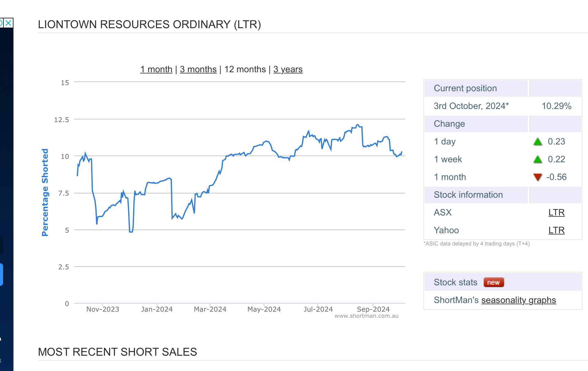Click the green up arrow for 1 day change

point(538,141)
